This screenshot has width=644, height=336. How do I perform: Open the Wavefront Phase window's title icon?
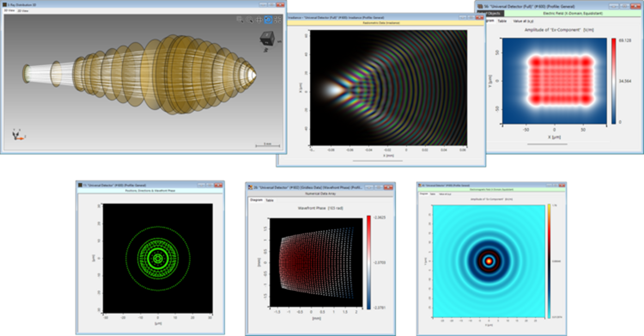(x=250, y=187)
